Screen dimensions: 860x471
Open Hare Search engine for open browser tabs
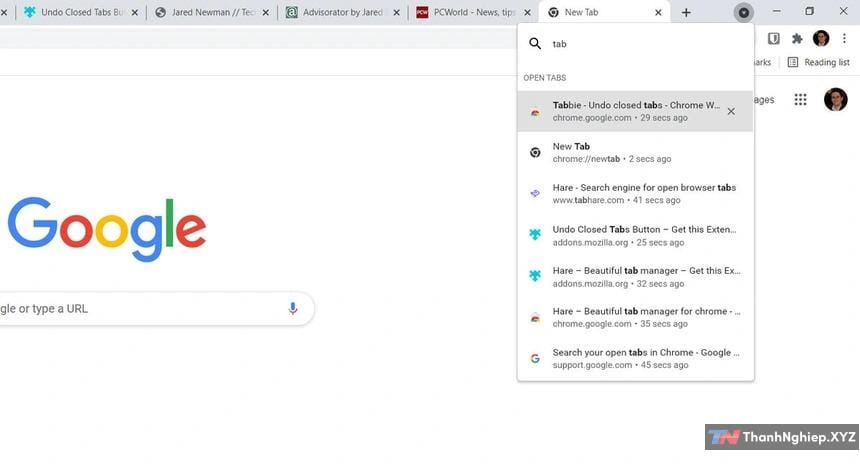[635, 193]
